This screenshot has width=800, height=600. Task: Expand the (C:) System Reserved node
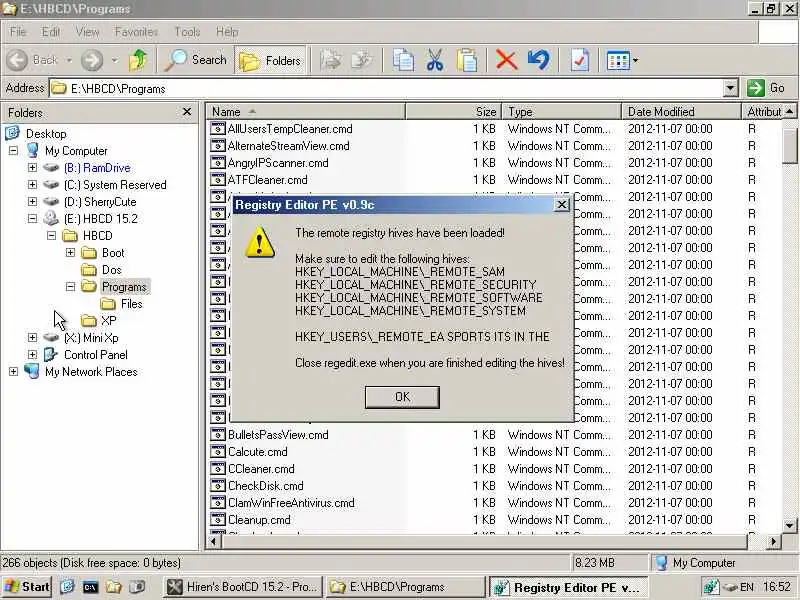point(33,185)
